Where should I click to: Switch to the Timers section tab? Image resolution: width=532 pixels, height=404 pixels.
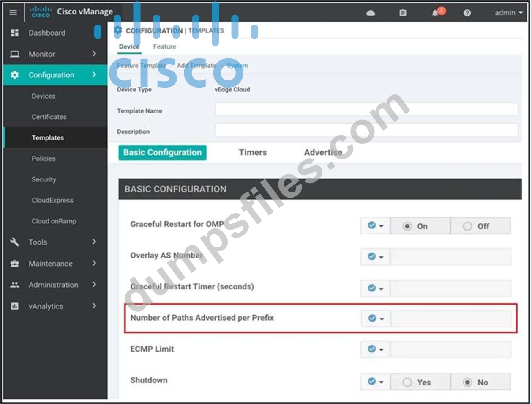(253, 152)
